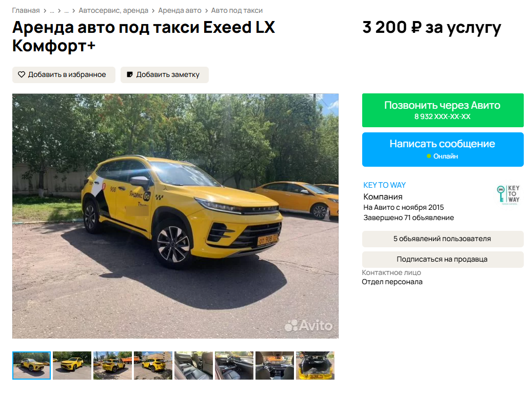The image size is (532, 394).
Task: Open the Авто под такси breadcrumb
Action: pyautogui.click(x=237, y=11)
